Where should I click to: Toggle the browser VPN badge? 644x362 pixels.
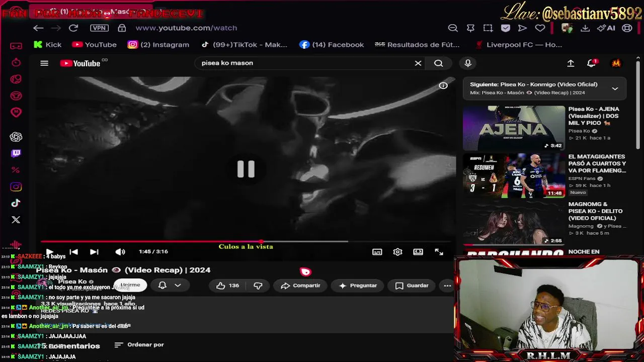coord(99,28)
